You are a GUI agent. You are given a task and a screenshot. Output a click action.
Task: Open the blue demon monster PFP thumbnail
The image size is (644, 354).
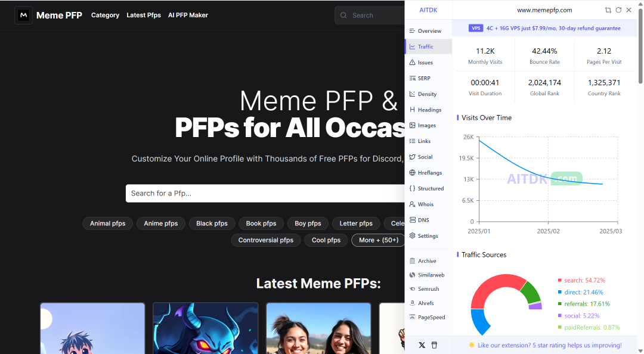(205, 328)
